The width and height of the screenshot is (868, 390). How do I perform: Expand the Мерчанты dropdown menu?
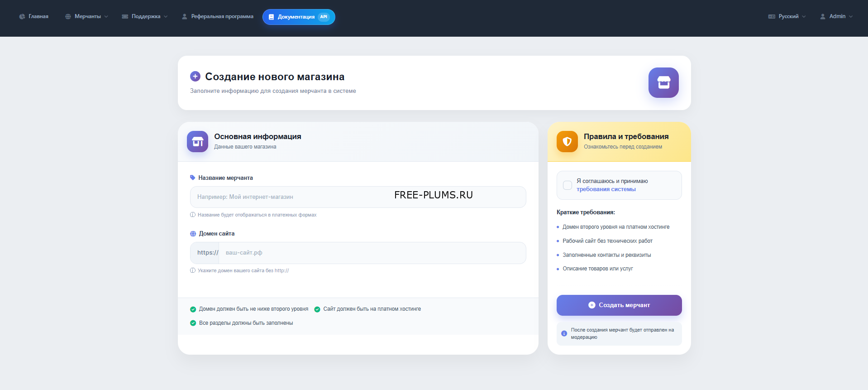87,16
